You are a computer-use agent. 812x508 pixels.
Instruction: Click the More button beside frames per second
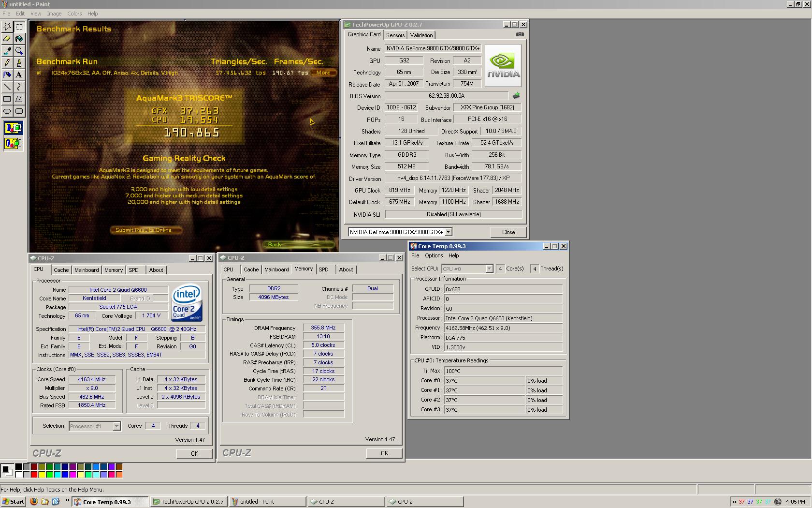(323, 73)
